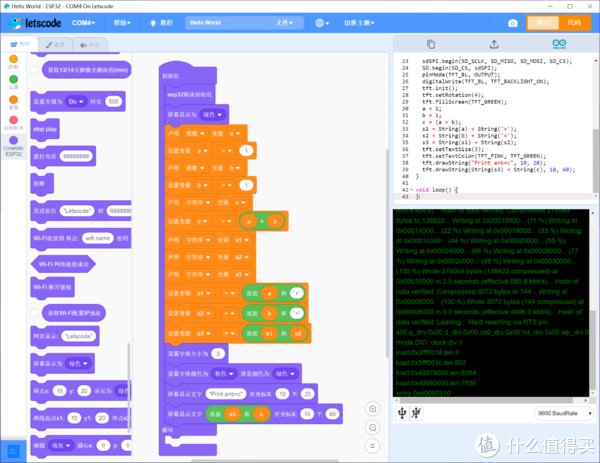Select the right mode button in the orange top-right toggle
The width and height of the screenshot is (600, 463).
click(574, 23)
